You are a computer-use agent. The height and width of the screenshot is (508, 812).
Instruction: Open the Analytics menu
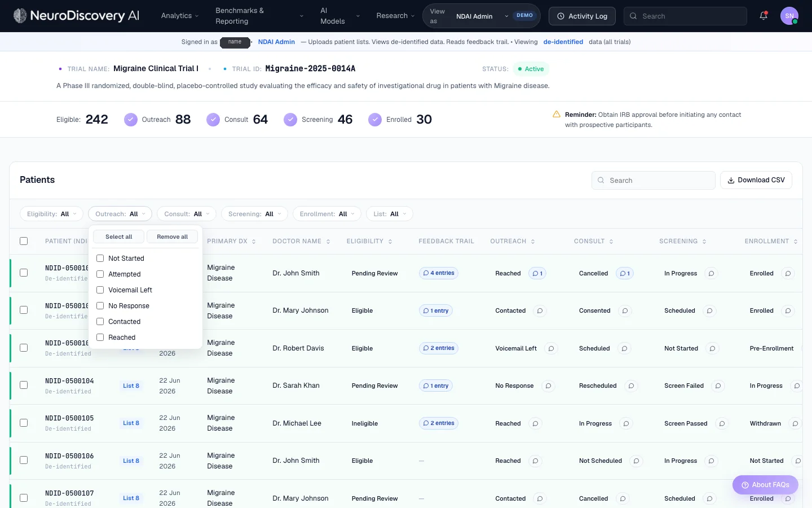pos(180,16)
